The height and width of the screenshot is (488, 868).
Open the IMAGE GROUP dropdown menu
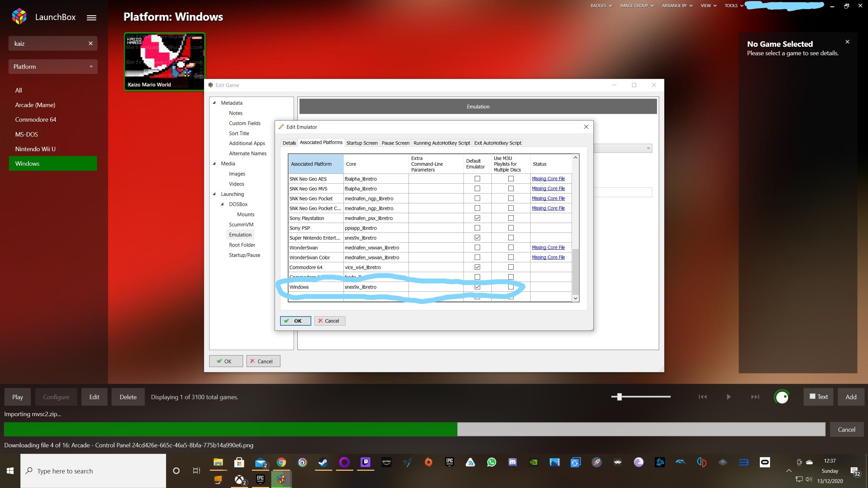[637, 5]
